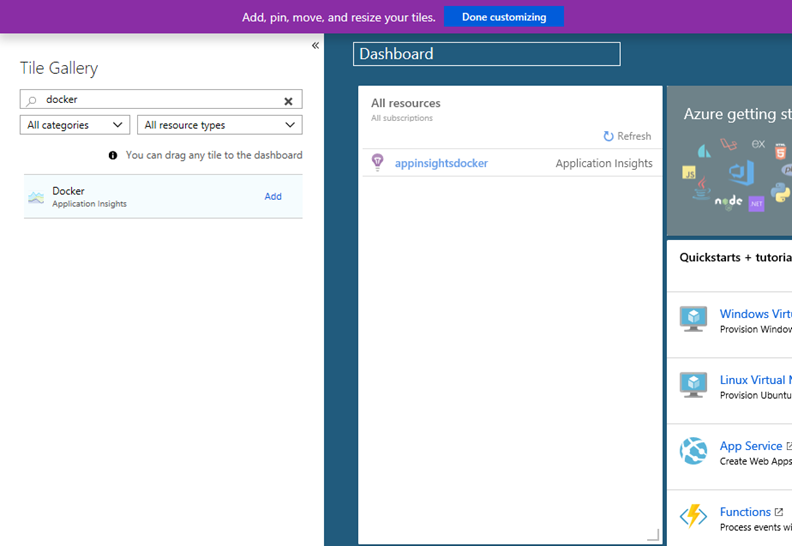The height and width of the screenshot is (546, 792).
Task: Click the Linux Virtual Machine monitor icon
Action: pyautogui.click(x=693, y=385)
